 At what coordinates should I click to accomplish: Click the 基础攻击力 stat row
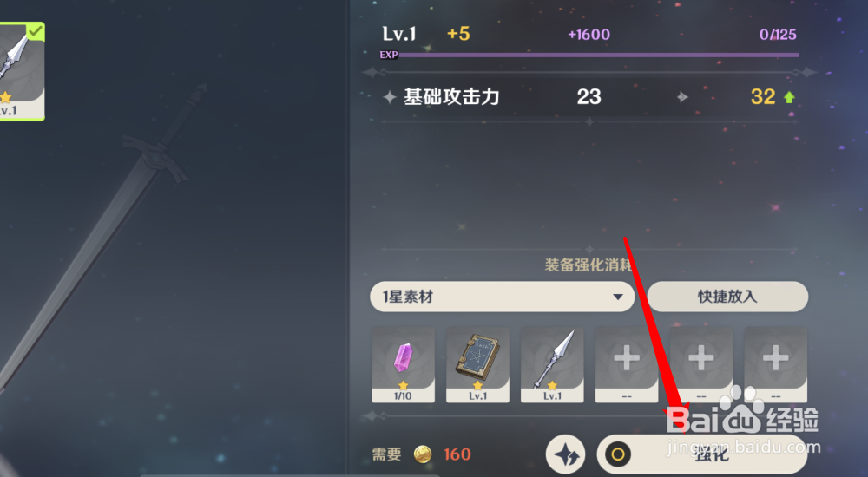click(x=589, y=97)
